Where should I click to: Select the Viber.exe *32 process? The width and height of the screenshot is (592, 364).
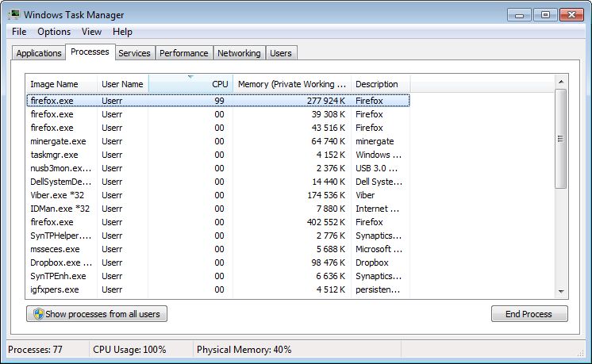click(218, 195)
